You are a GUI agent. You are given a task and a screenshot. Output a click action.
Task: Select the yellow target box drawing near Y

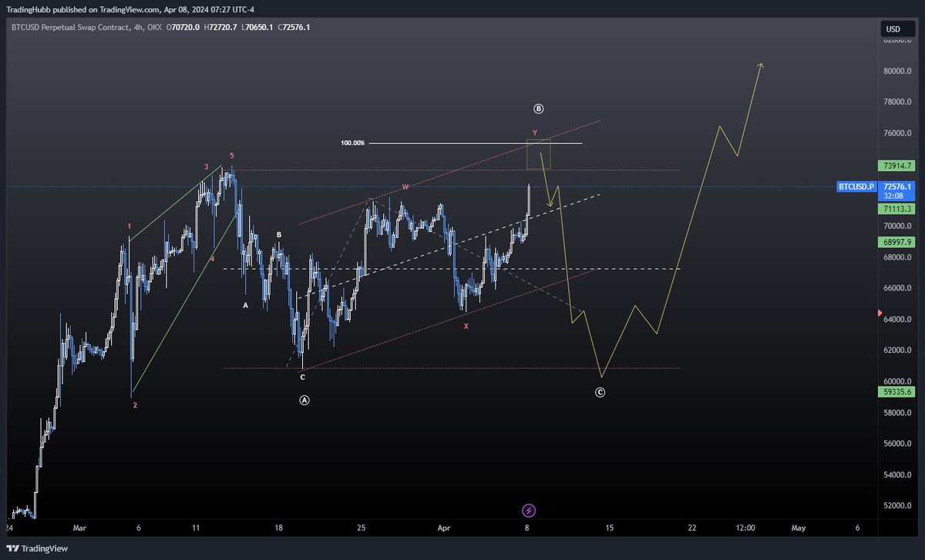tap(538, 154)
